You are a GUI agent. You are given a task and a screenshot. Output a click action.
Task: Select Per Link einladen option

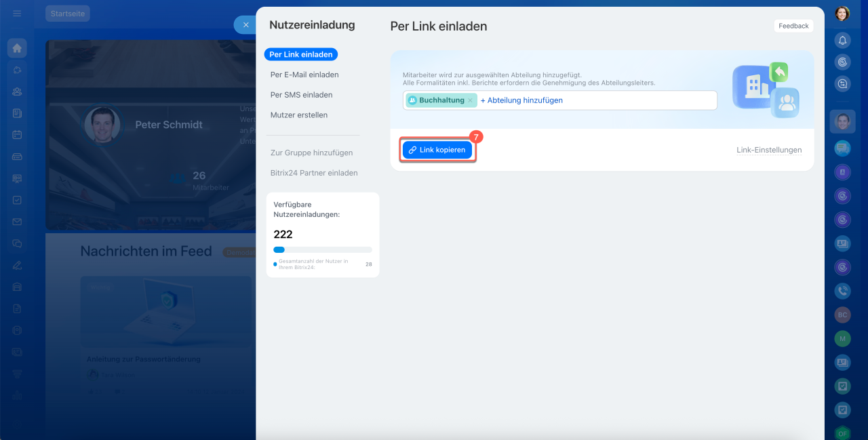click(301, 55)
